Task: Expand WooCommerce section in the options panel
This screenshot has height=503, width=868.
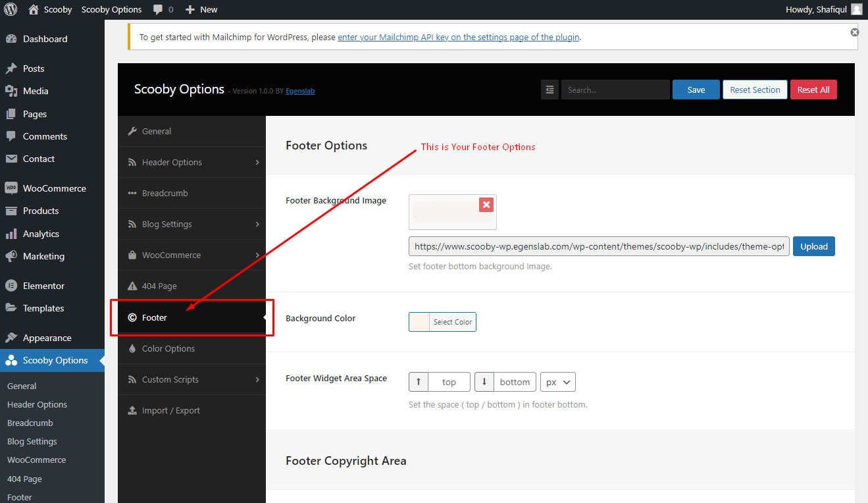Action: [x=191, y=255]
